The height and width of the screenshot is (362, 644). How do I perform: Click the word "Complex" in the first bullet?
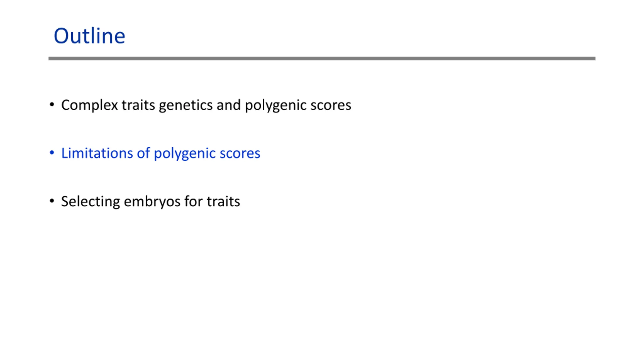click(x=89, y=105)
